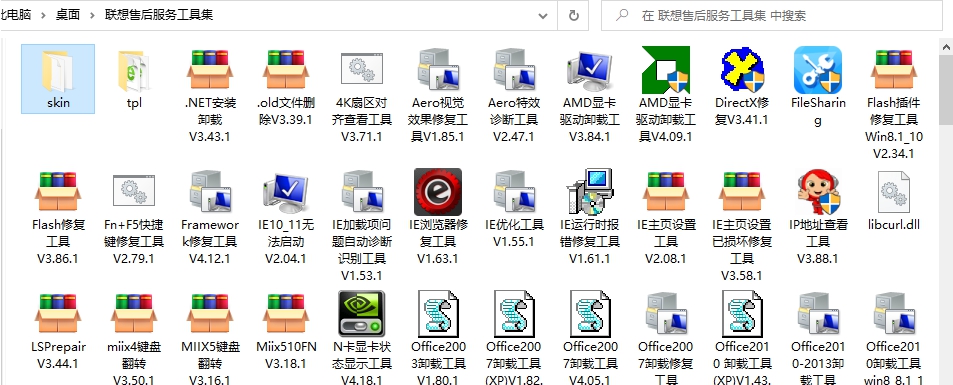
Task: Select .NET安装卸载 V3.43.1 archive icon
Action: point(210,71)
